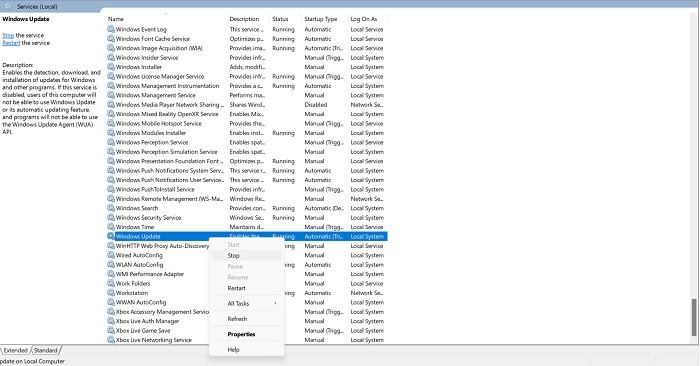Select the Windows Remote Management service row

(247, 199)
